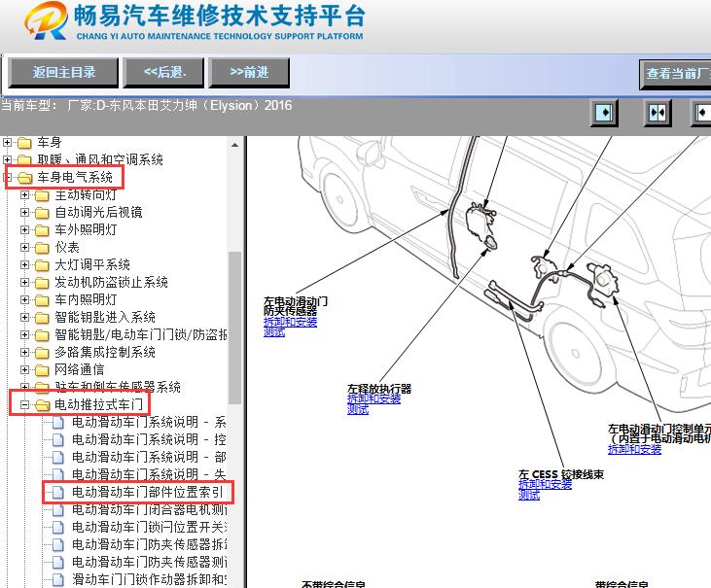711x588 pixels.
Task: Open 电动滑动车门系统说明 - 控 document
Action: click(149, 440)
